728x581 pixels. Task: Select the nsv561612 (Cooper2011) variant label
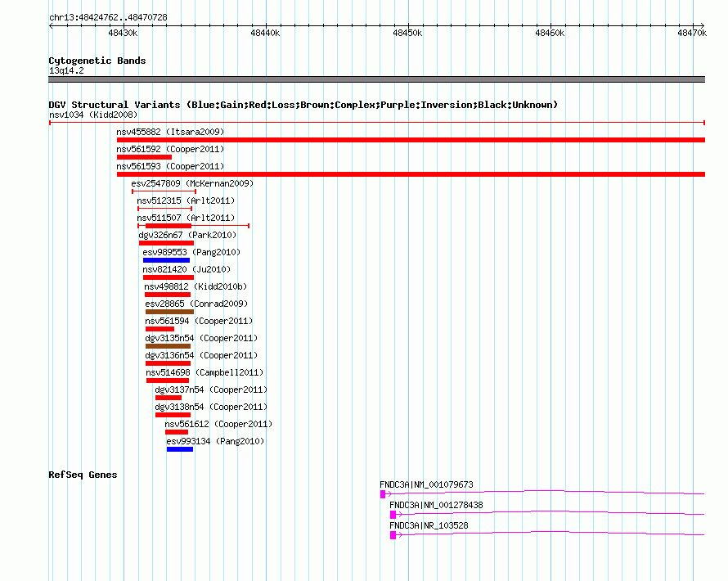click(218, 424)
